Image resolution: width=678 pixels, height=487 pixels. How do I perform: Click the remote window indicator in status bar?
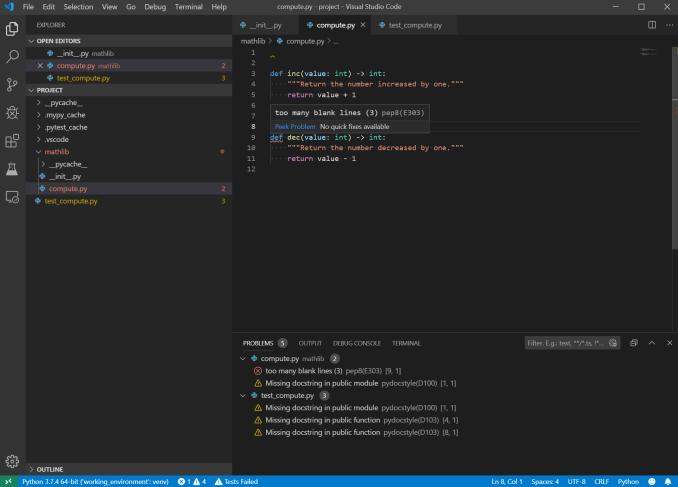tap(9, 481)
